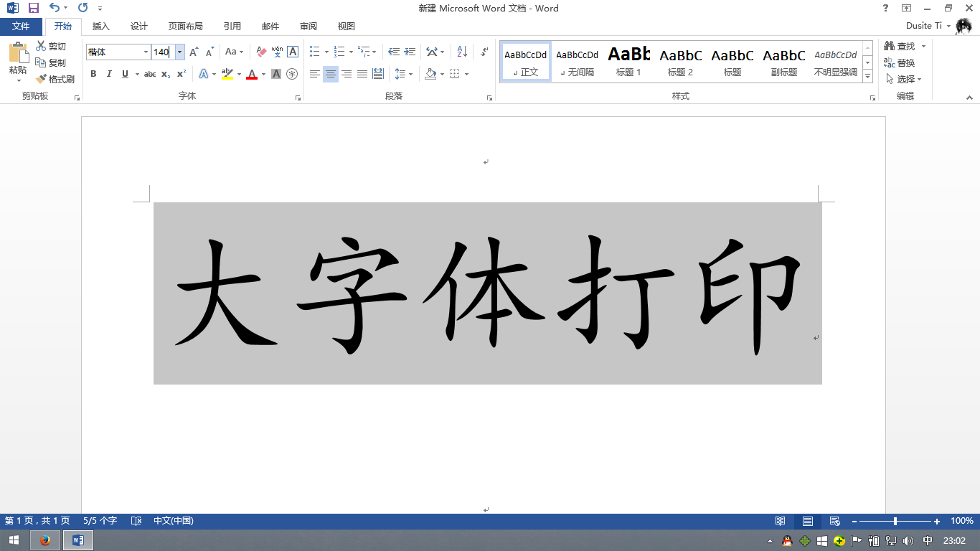Screen dimensions: 980x551
Task: Open Word Help question mark
Action: click(886, 8)
